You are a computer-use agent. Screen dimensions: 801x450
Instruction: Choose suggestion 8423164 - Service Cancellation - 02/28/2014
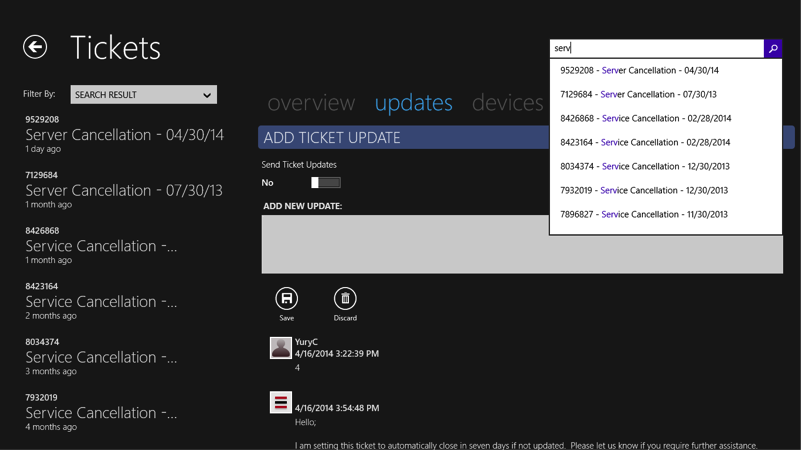click(x=666, y=143)
